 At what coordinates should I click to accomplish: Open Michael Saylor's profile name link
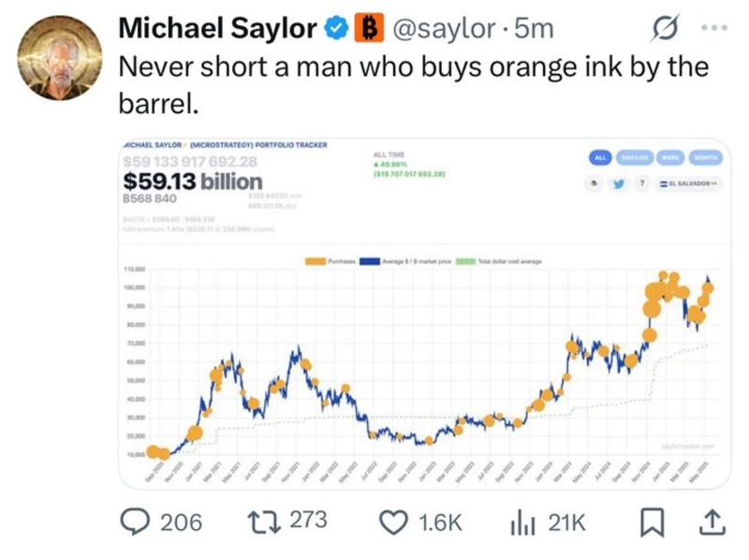[217, 30]
